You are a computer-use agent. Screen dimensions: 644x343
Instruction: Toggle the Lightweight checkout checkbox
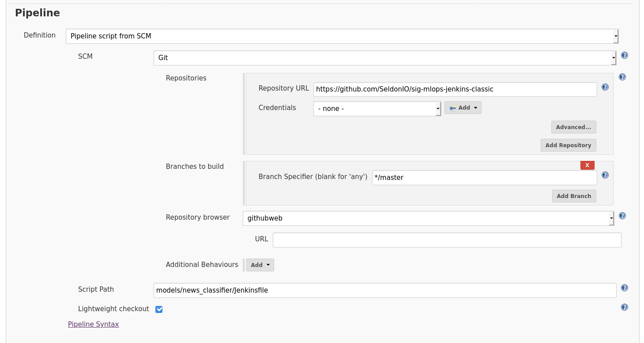[159, 309]
